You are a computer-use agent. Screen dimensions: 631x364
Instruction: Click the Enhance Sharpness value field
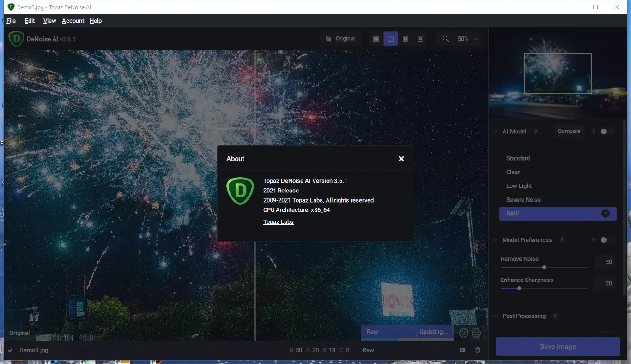click(x=605, y=283)
